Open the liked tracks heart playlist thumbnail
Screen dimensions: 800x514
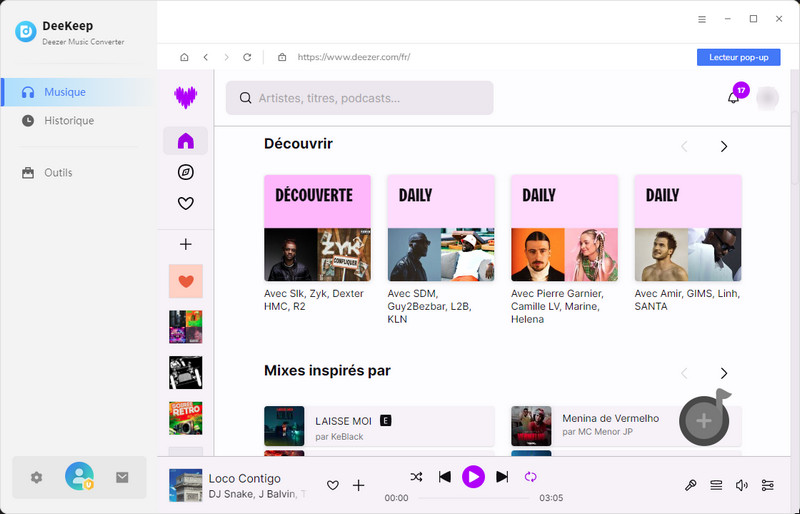pyautogui.click(x=186, y=281)
